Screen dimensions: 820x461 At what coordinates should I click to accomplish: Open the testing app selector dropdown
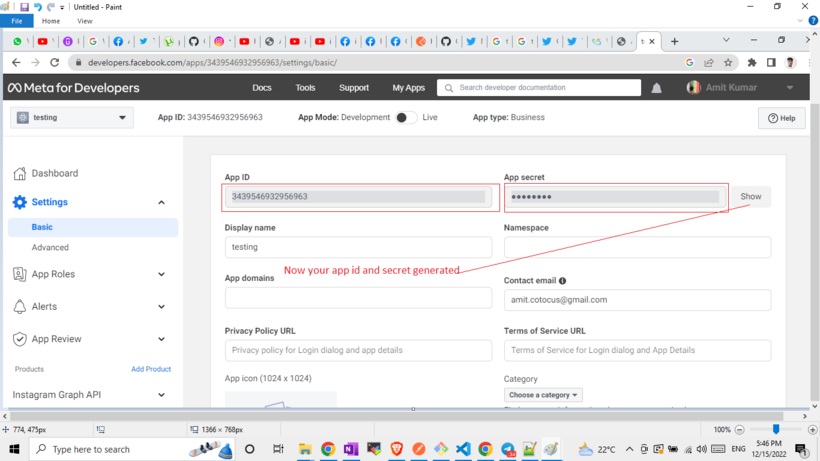(x=71, y=118)
